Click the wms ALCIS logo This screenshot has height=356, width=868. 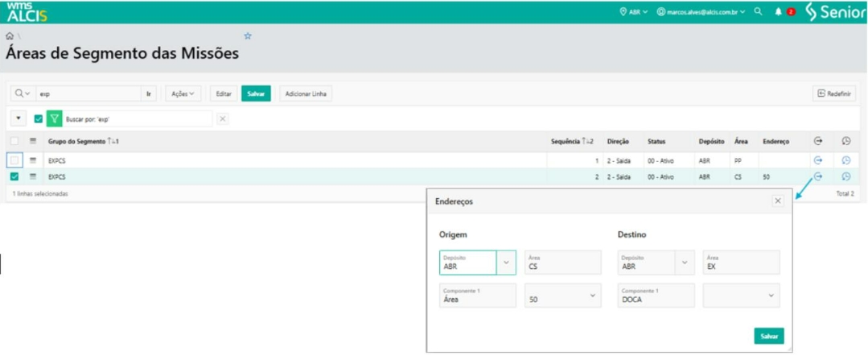[x=27, y=11]
